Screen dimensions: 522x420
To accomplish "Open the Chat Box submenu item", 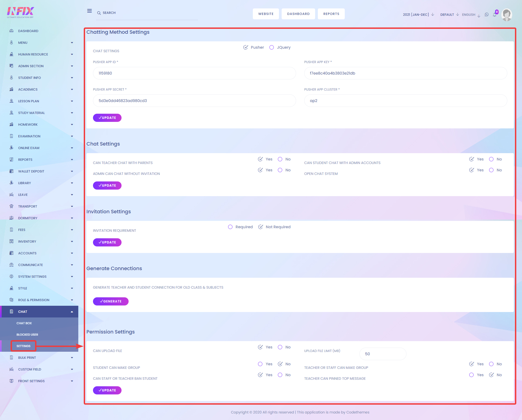I will pyautogui.click(x=24, y=323).
